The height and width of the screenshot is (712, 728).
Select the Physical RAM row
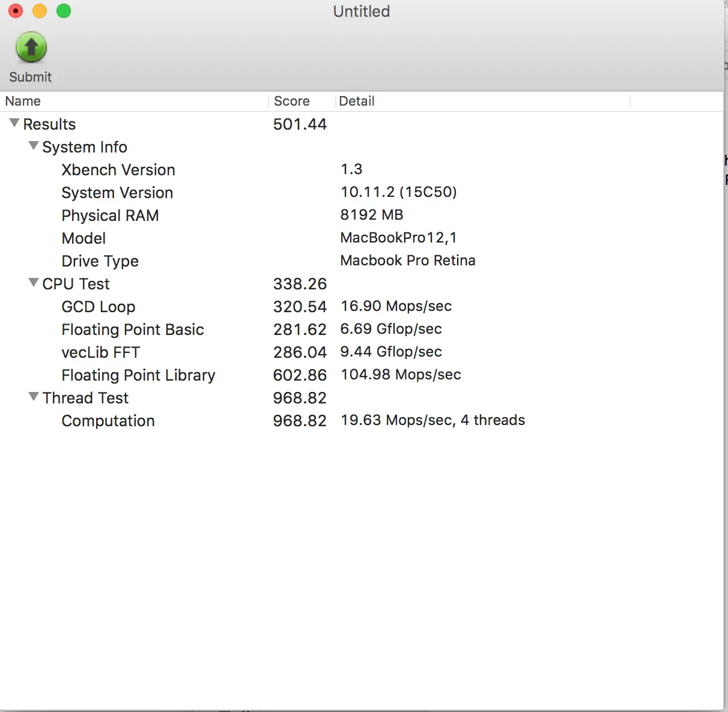[110, 216]
